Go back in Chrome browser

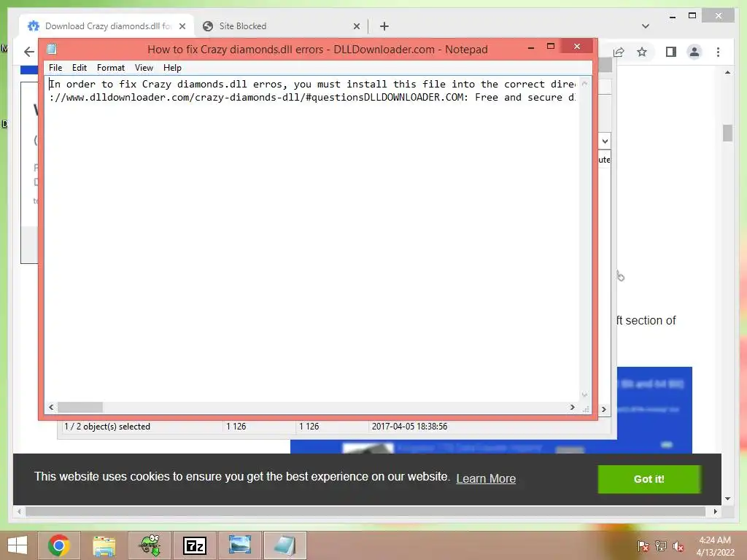pyautogui.click(x=29, y=52)
